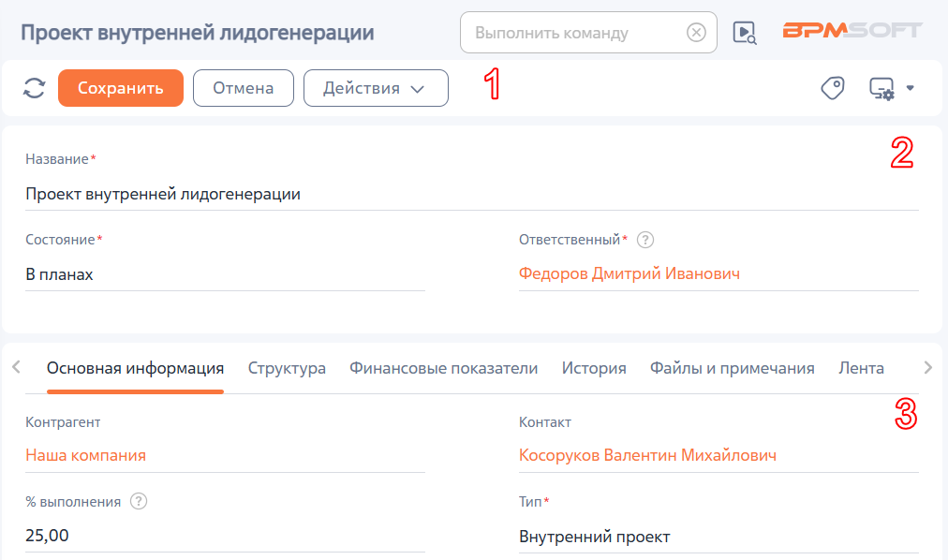Open the tag icon in the toolbar
The height and width of the screenshot is (560, 948).
click(x=833, y=88)
